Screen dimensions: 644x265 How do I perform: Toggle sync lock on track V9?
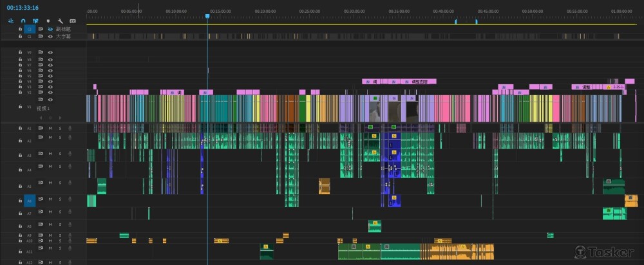click(41, 60)
